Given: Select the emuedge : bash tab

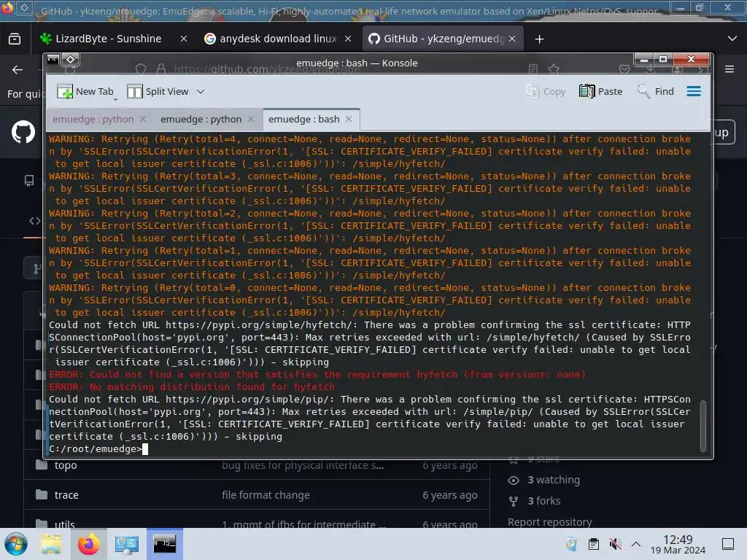Looking at the screenshot, I should tap(304, 119).
